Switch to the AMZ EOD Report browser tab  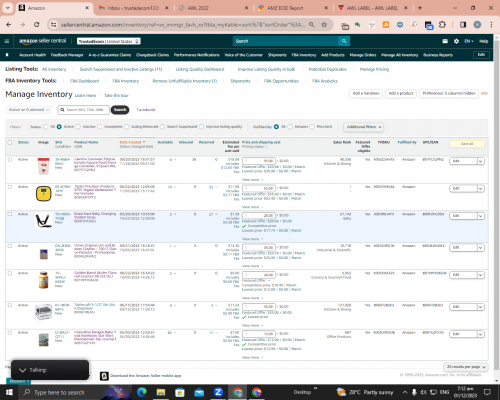[293, 8]
